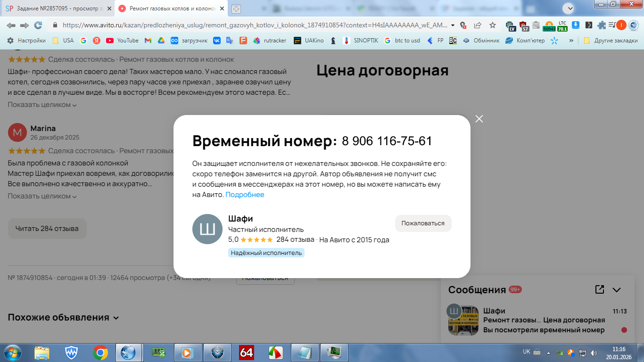Click the share page icon in address bar
Viewport: 644px width, 362px height.
478,25
